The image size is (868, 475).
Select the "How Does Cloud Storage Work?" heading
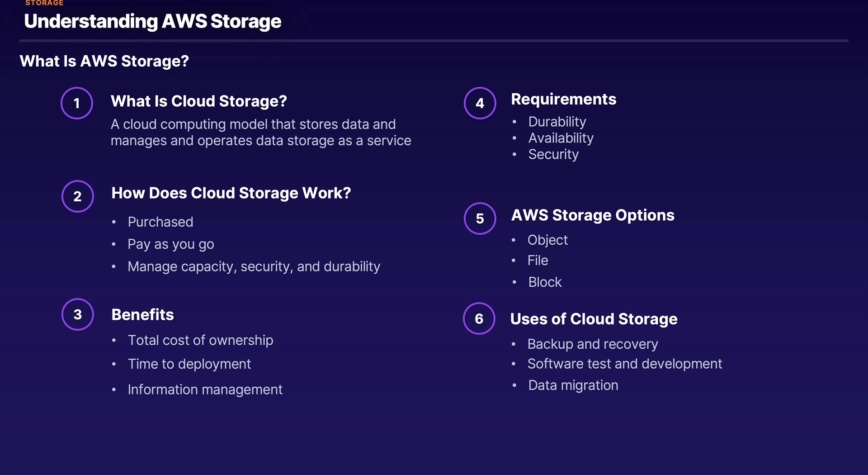click(x=231, y=193)
